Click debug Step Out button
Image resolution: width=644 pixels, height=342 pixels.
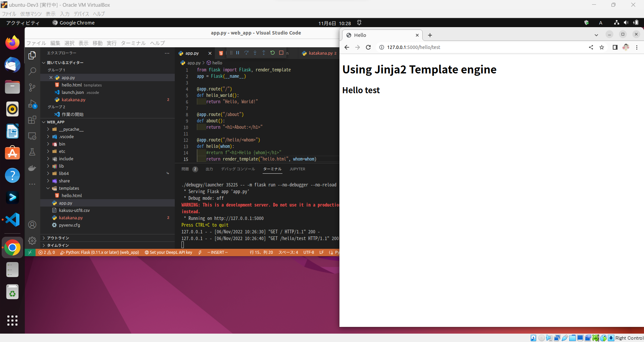click(x=264, y=53)
